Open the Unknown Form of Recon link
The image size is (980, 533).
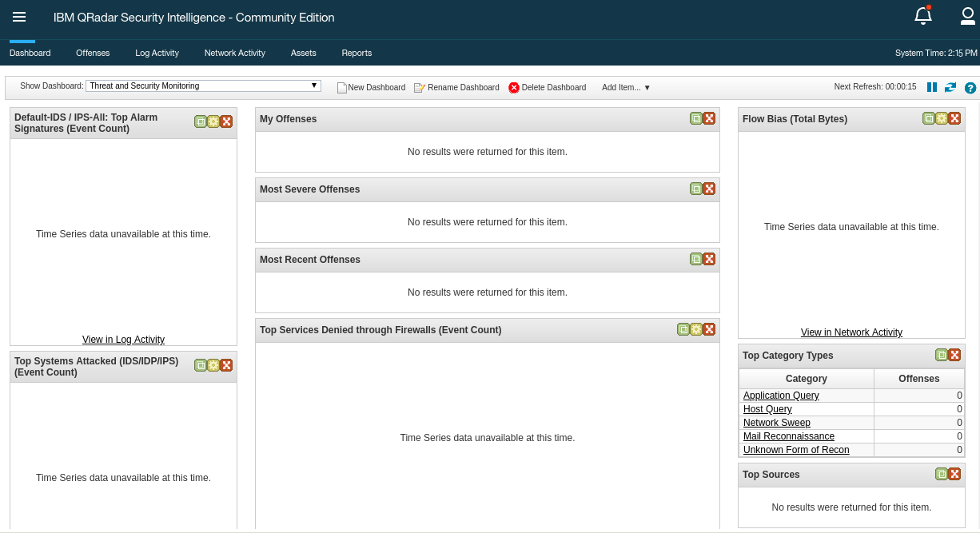(796, 450)
